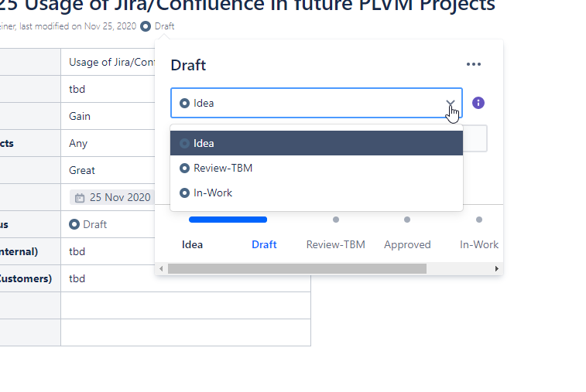Select Idea in the dropdown list

pos(317,143)
